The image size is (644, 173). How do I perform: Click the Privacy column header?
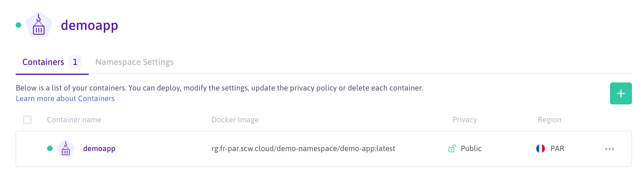(465, 120)
